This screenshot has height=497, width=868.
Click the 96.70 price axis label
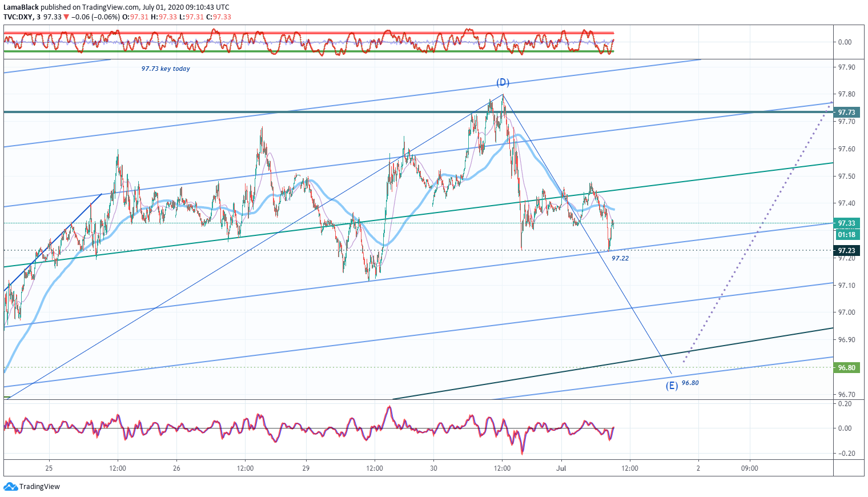pyautogui.click(x=846, y=395)
